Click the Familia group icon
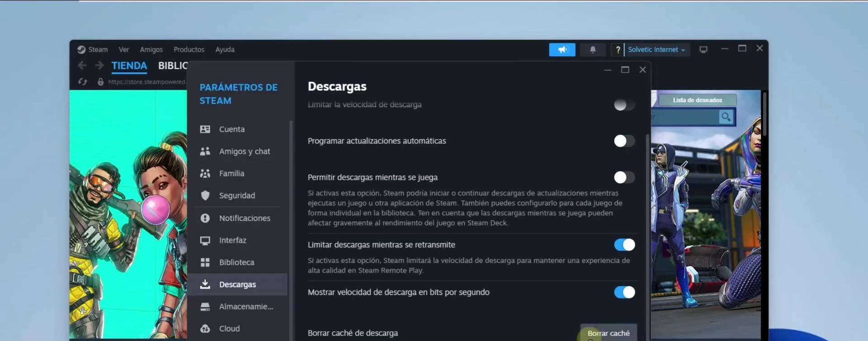The image size is (868, 341). coord(205,174)
